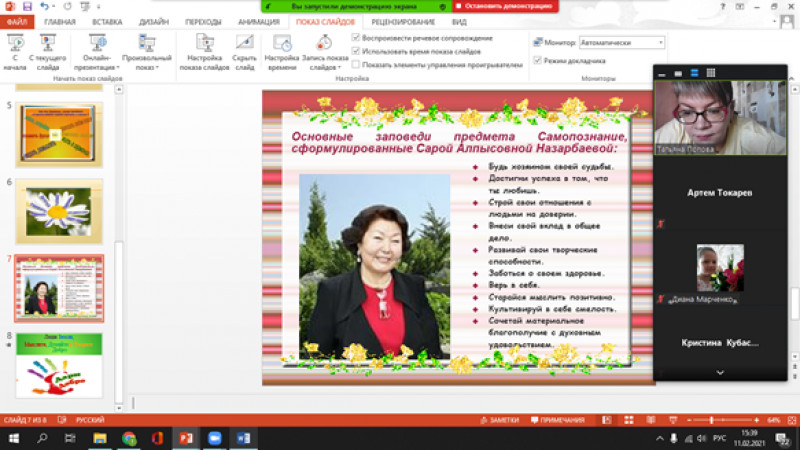Show hidden tray icons chevron

pyautogui.click(x=660, y=438)
